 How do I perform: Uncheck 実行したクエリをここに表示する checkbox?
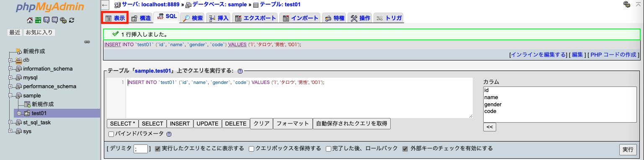tap(158, 149)
